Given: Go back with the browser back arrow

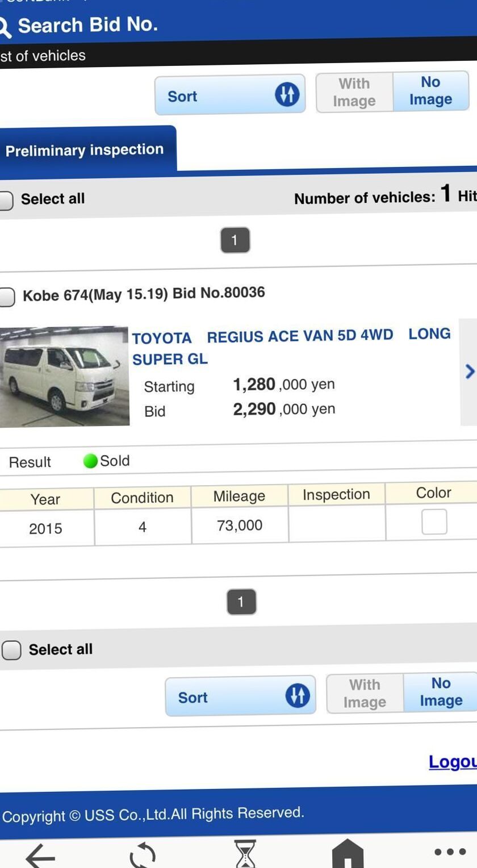Looking at the screenshot, I should click(x=40, y=855).
